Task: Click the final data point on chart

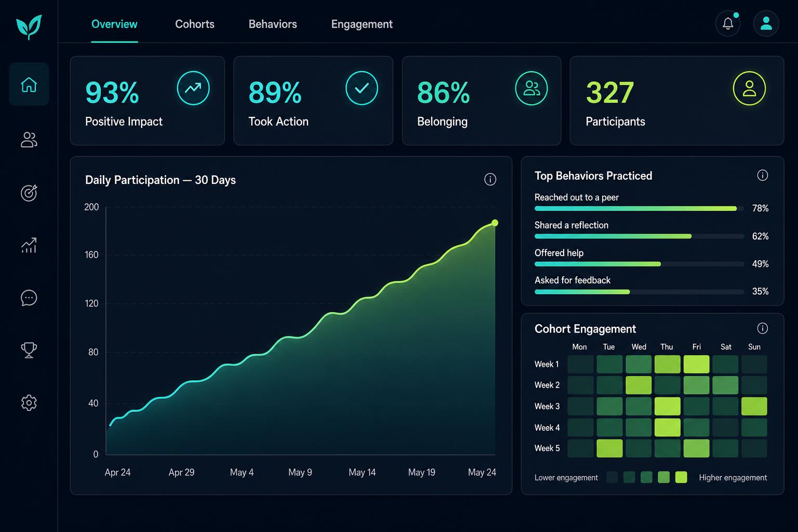Action: [x=495, y=223]
